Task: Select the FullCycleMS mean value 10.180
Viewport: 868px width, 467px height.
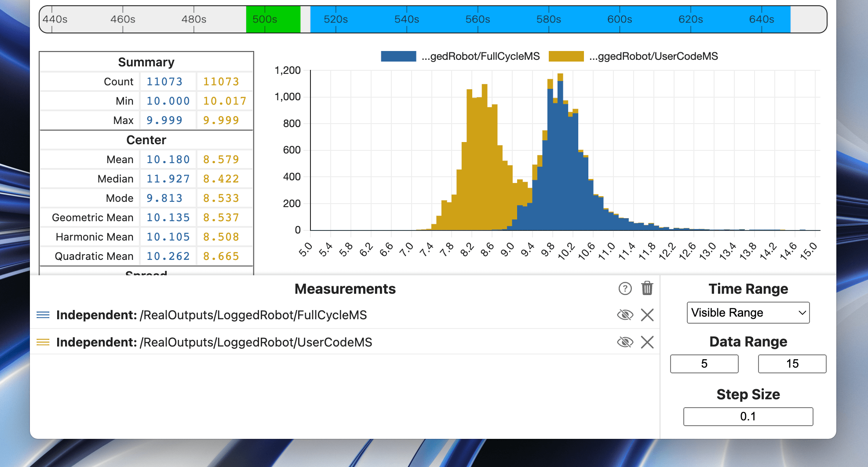Action: tap(168, 159)
